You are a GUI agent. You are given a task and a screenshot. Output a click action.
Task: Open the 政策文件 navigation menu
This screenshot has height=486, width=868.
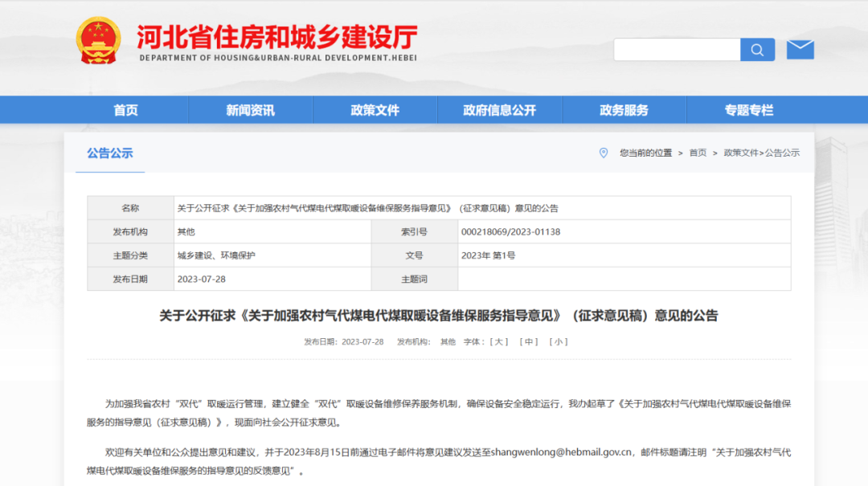coord(375,110)
